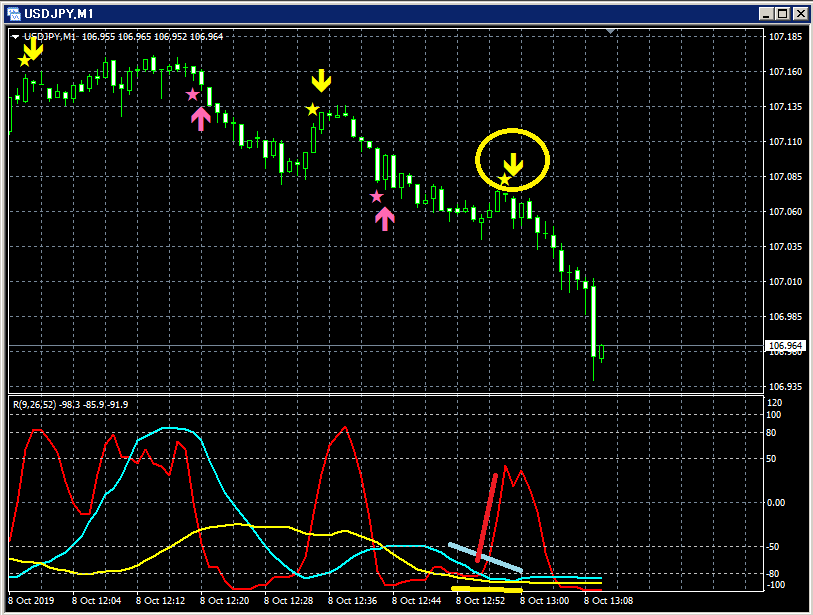Click time axis label 8 Oct 12:36
This screenshot has height=615, width=813.
click(x=353, y=600)
